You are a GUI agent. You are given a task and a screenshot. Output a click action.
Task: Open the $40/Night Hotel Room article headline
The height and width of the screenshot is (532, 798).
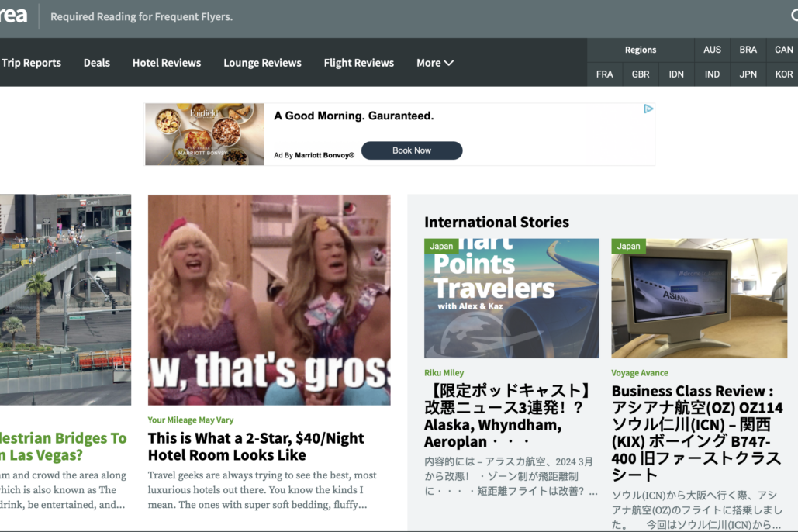click(x=256, y=447)
